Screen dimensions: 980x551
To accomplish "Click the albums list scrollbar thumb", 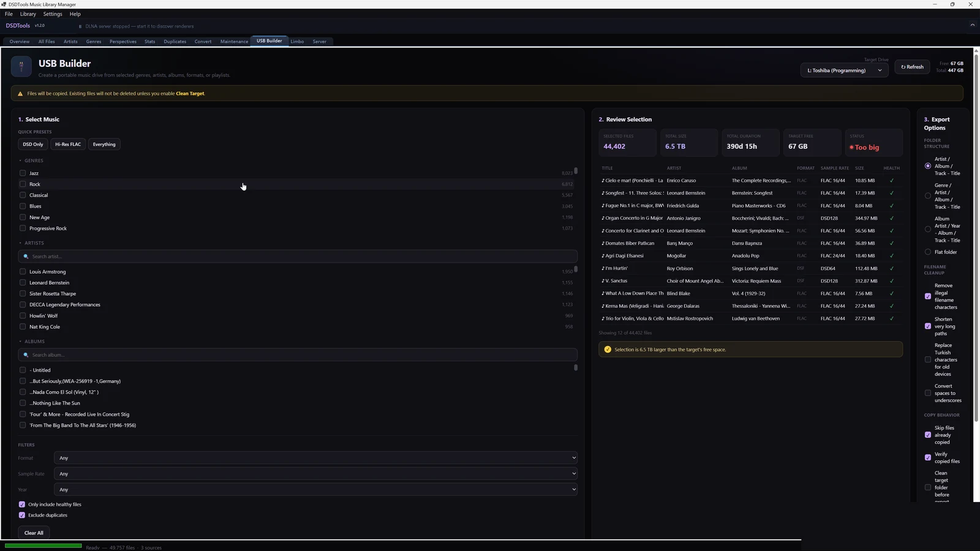I will click(x=576, y=367).
